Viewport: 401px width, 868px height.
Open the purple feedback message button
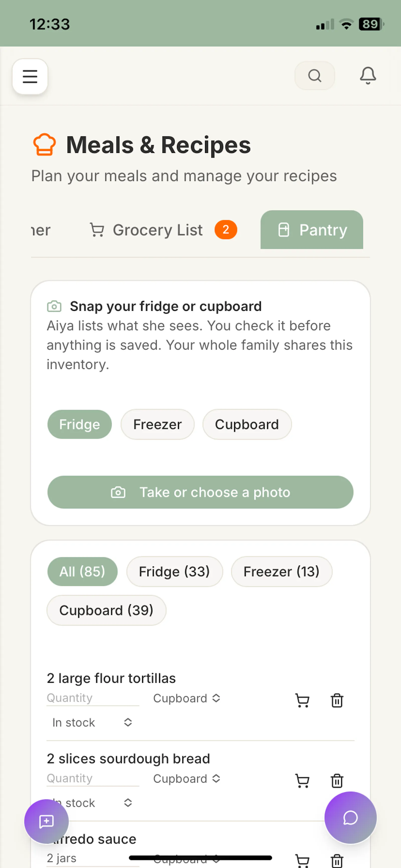(47, 821)
